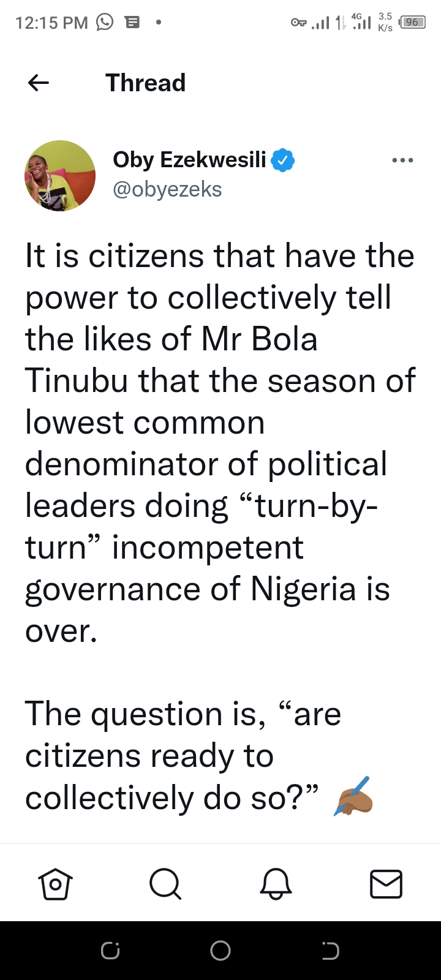This screenshot has width=441, height=980.
Task: Tap the message notification icon in status bar
Action: pos(132,23)
